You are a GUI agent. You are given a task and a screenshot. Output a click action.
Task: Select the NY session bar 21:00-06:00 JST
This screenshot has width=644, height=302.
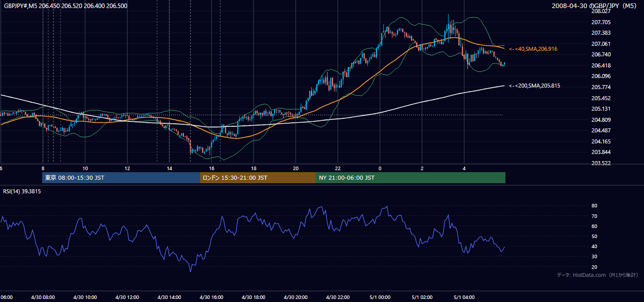(x=411, y=178)
